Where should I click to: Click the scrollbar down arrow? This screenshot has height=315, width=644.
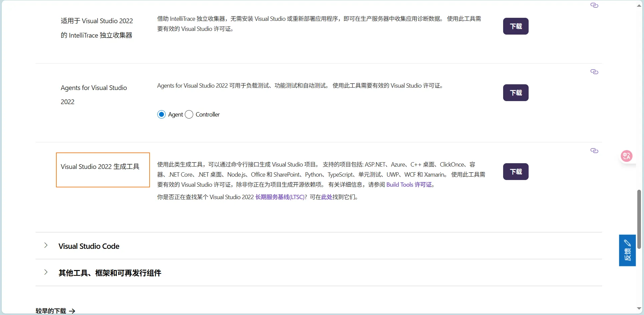click(639, 309)
